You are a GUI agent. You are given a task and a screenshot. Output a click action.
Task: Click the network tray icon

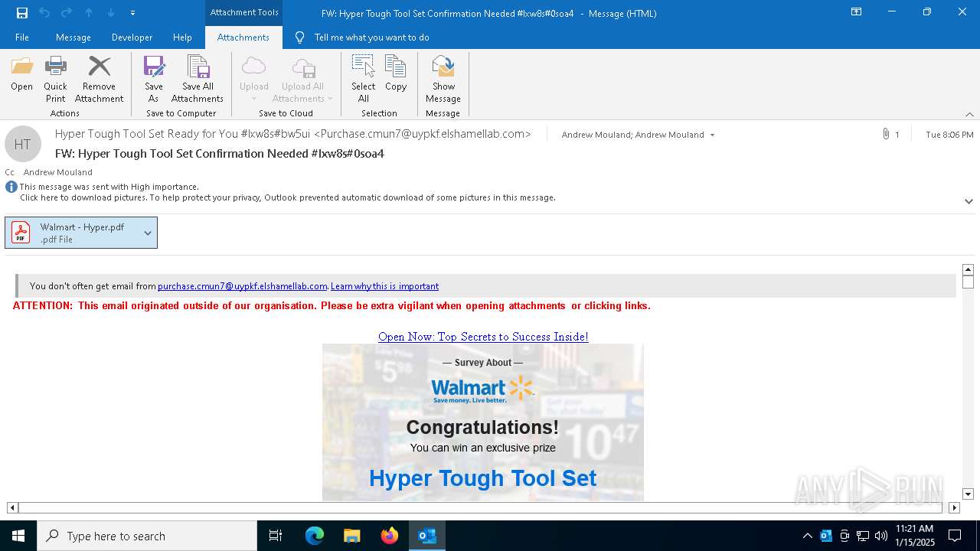click(x=863, y=536)
